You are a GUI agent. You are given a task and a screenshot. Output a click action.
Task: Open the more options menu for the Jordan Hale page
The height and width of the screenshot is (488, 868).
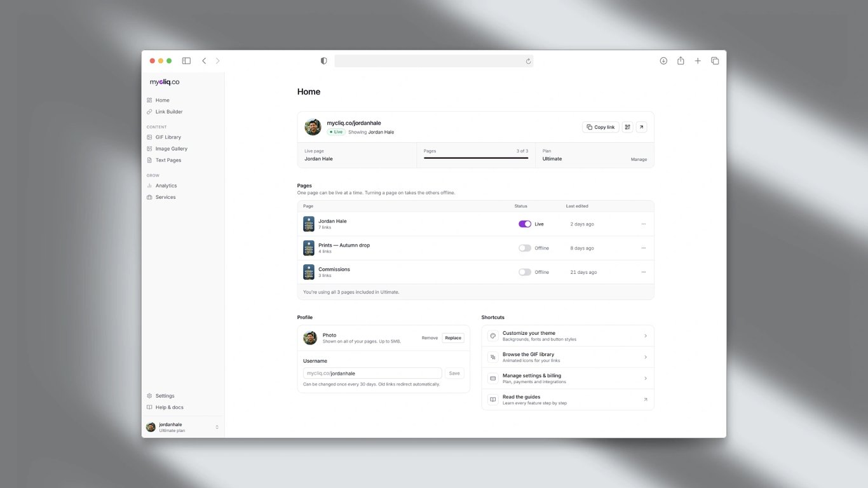pos(643,224)
